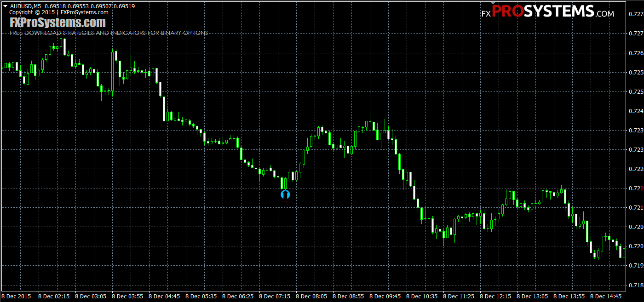The image size is (644, 302).
Task: Click the 8 Dec 14:45 time label
Action: coord(606,296)
